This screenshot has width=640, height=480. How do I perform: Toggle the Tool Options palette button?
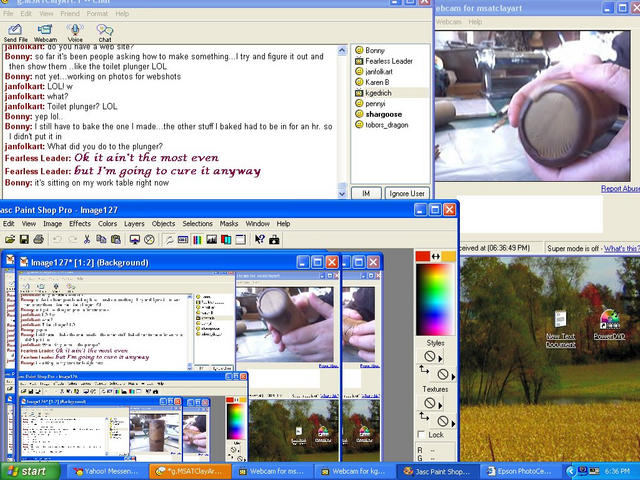[183, 240]
